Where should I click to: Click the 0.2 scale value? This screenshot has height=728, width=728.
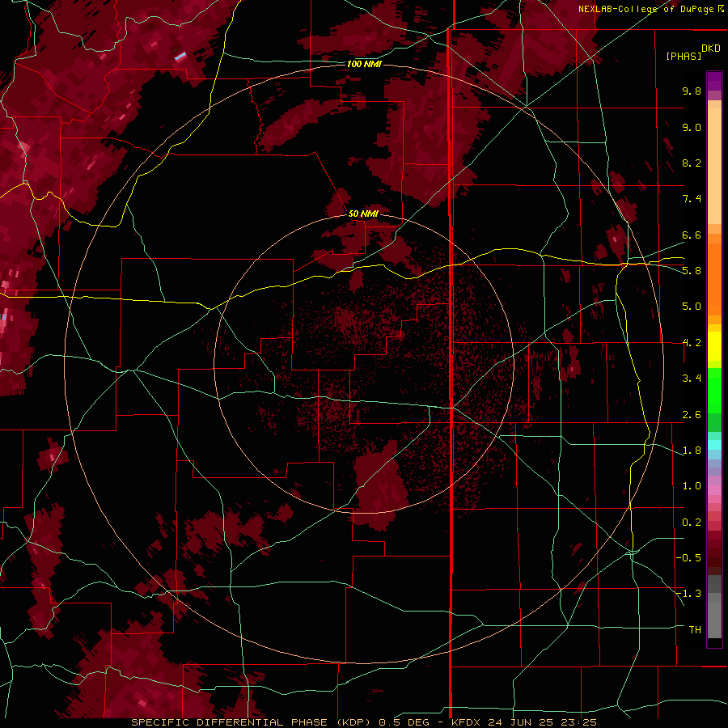(x=692, y=523)
